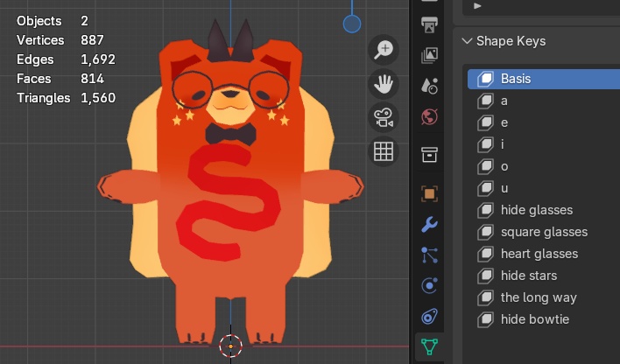Open the Object Constraints properties tab
Viewport: 620px width, 364px height.
[x=429, y=316]
